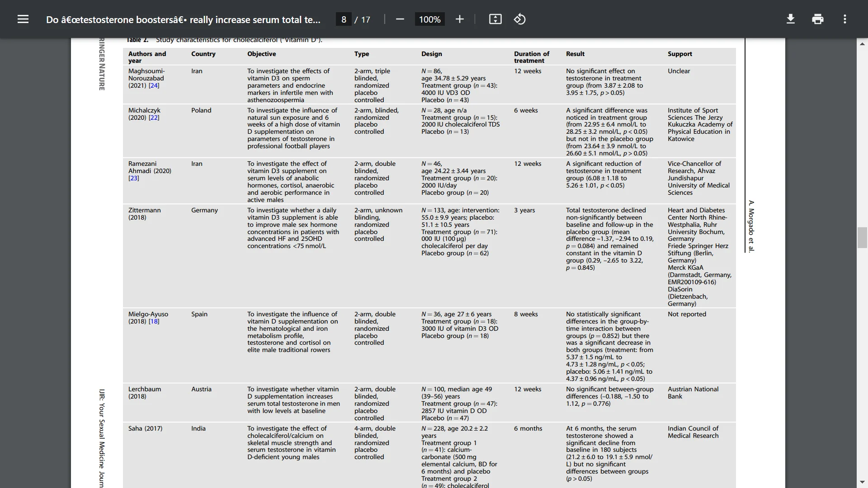The height and width of the screenshot is (488, 868).
Task: Open the more actions three-dot menu
Action: [844, 19]
